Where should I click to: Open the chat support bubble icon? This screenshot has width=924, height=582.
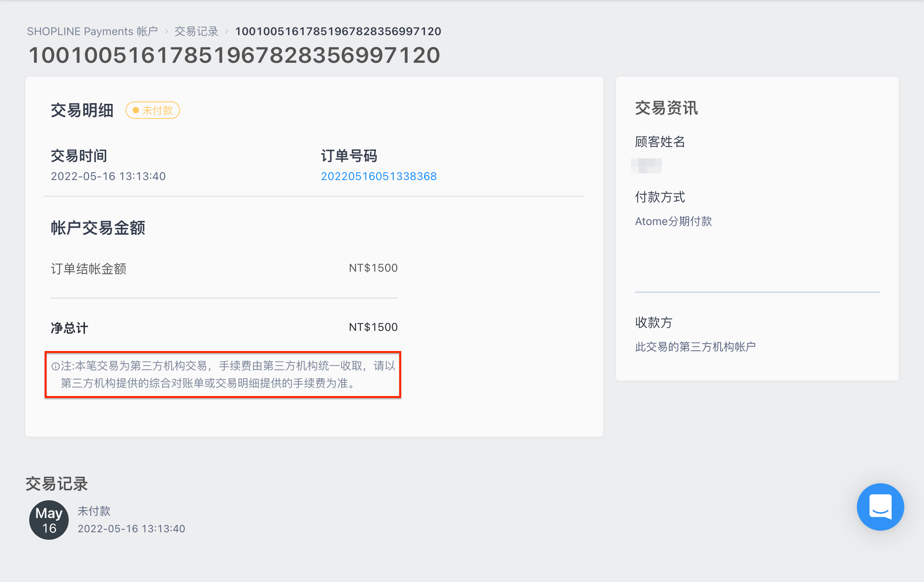880,507
